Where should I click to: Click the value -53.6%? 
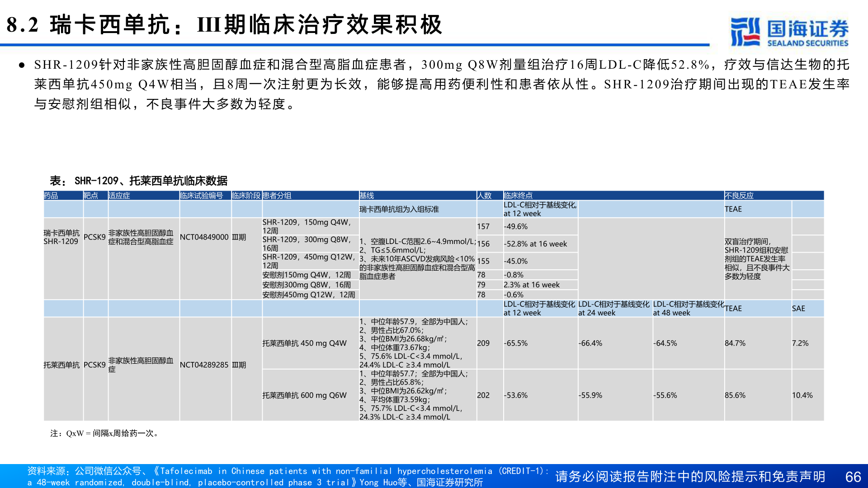(x=516, y=395)
